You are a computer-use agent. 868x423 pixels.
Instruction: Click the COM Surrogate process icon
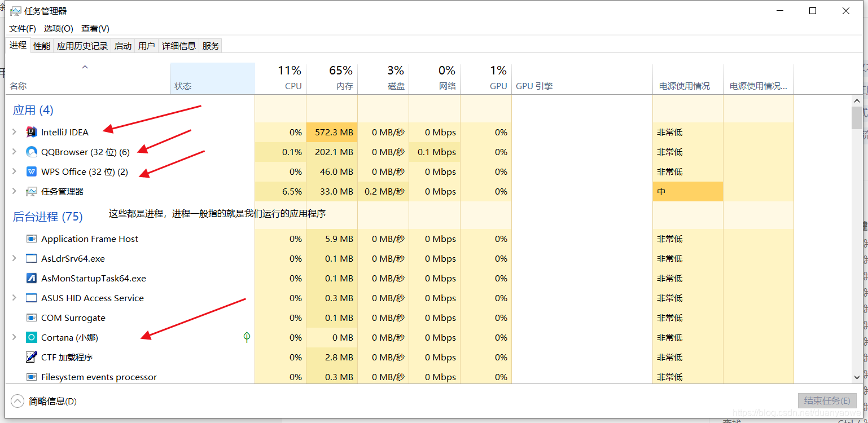pos(32,318)
